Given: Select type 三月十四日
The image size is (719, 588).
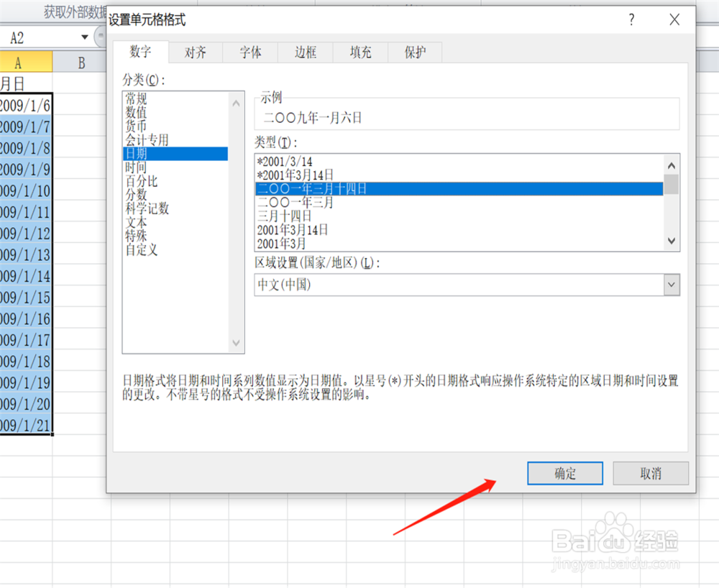Looking at the screenshot, I should click(x=459, y=216).
